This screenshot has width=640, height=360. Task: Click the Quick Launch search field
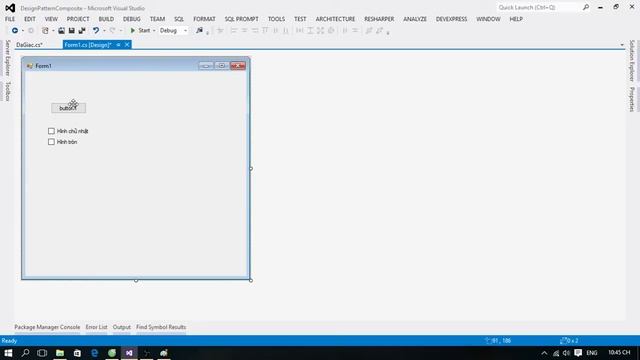[538, 7]
